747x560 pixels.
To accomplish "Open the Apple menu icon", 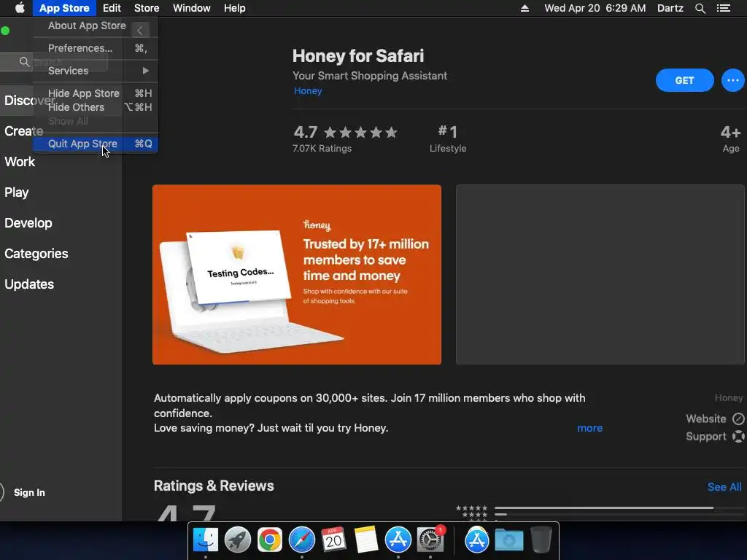I will coord(20,8).
